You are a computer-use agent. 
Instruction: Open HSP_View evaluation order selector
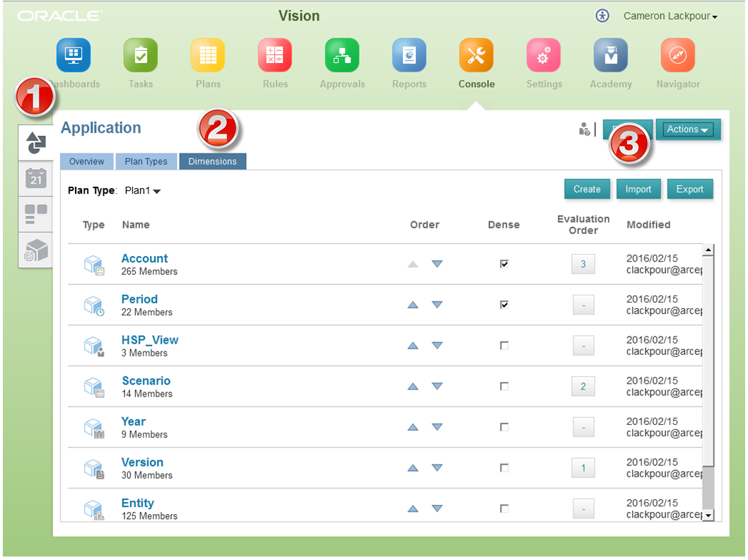pyautogui.click(x=583, y=346)
